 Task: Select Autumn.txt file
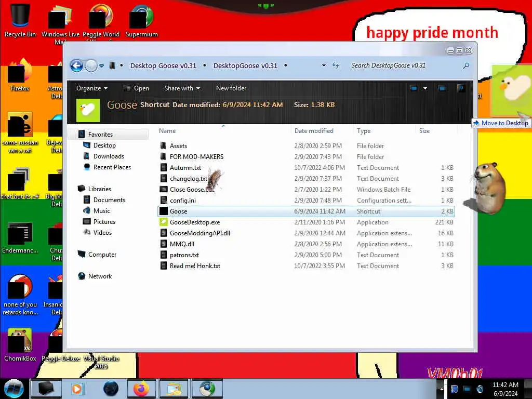tap(185, 168)
